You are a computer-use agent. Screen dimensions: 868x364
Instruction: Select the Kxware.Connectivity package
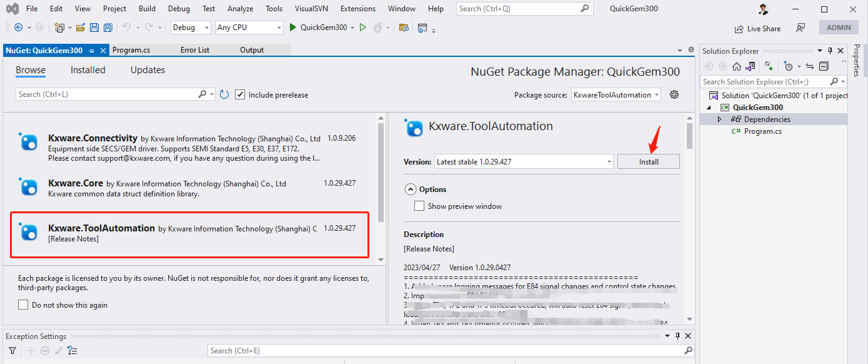[190, 148]
